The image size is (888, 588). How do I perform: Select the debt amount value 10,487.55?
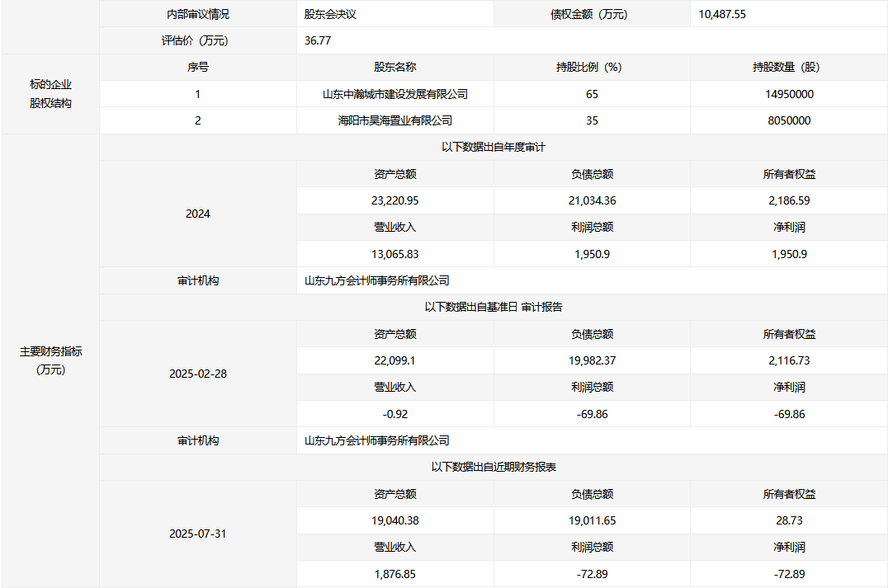coord(722,14)
